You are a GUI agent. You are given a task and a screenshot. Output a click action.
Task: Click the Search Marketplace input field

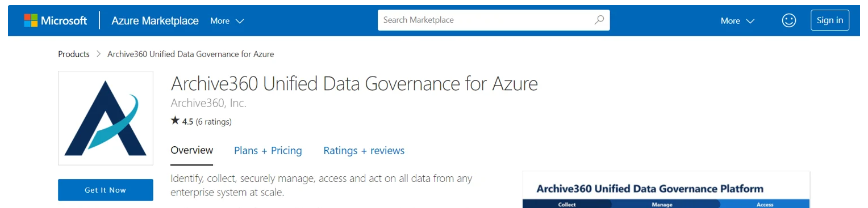pos(494,20)
